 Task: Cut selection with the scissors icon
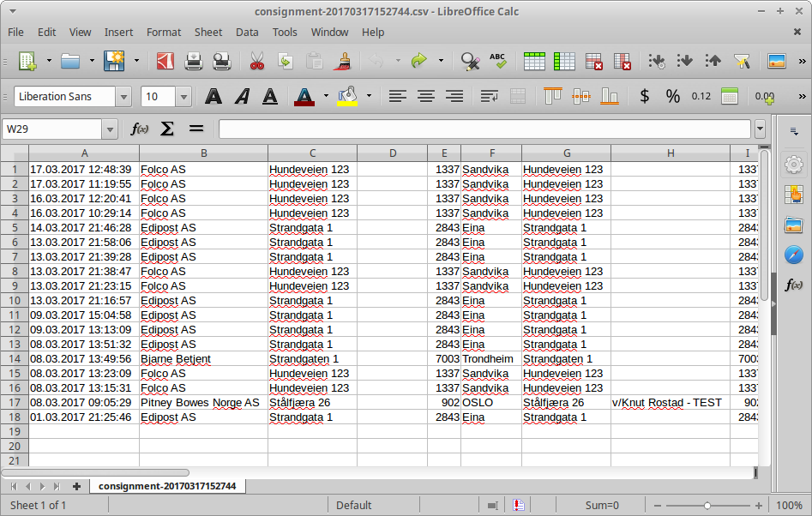(257, 61)
